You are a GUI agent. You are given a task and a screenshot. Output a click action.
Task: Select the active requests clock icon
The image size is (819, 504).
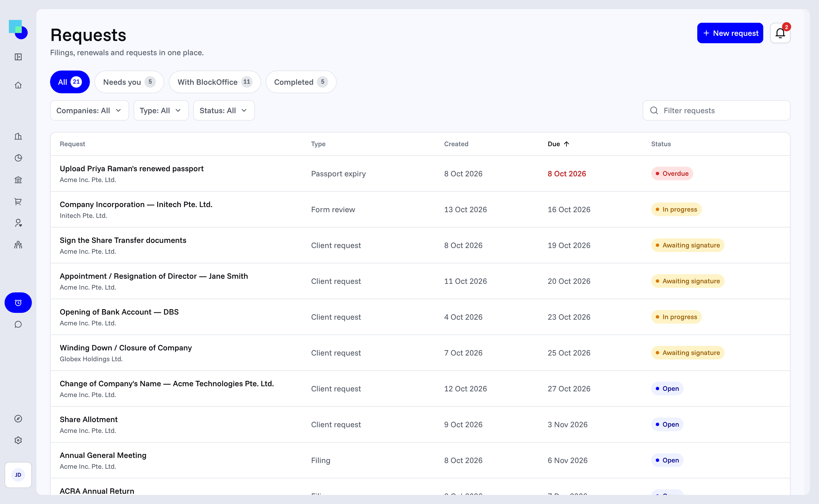coord(18,303)
